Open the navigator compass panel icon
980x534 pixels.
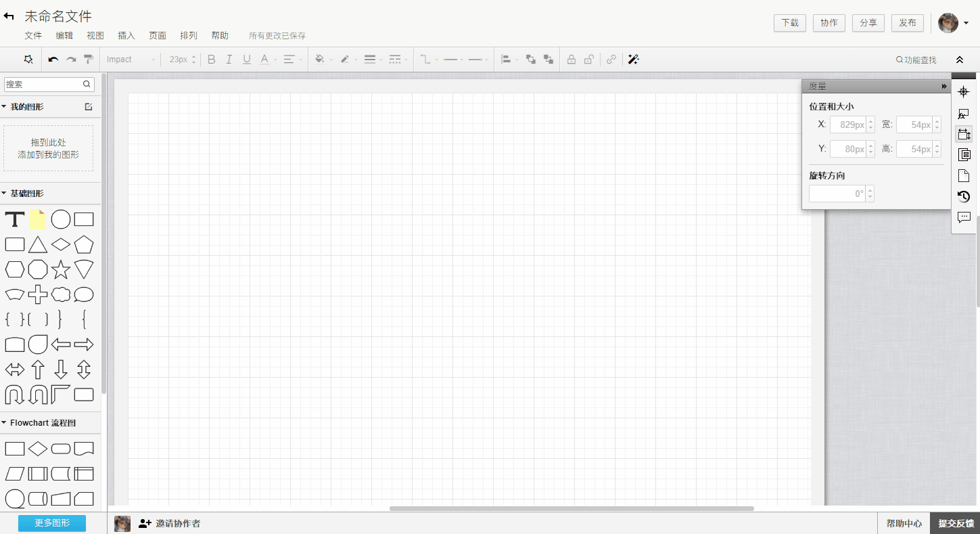tap(964, 92)
